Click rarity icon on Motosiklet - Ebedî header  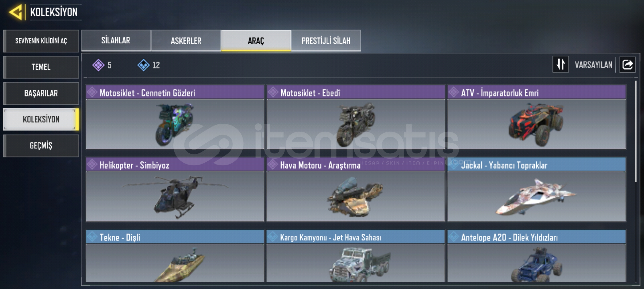(x=273, y=92)
